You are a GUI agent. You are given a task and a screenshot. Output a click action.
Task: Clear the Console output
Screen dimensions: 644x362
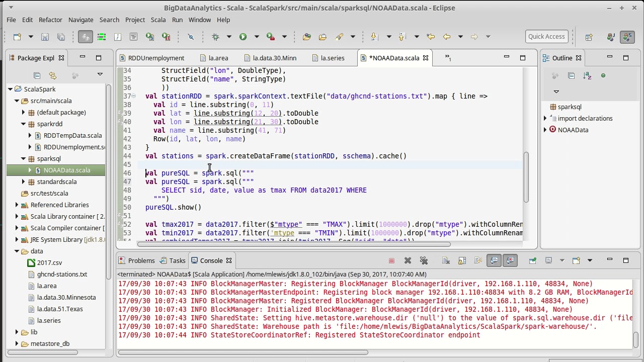(x=446, y=260)
